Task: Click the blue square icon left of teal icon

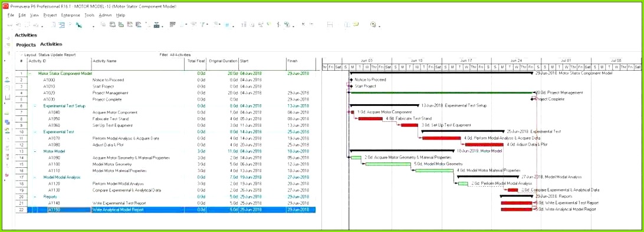Action: (x=61, y=25)
